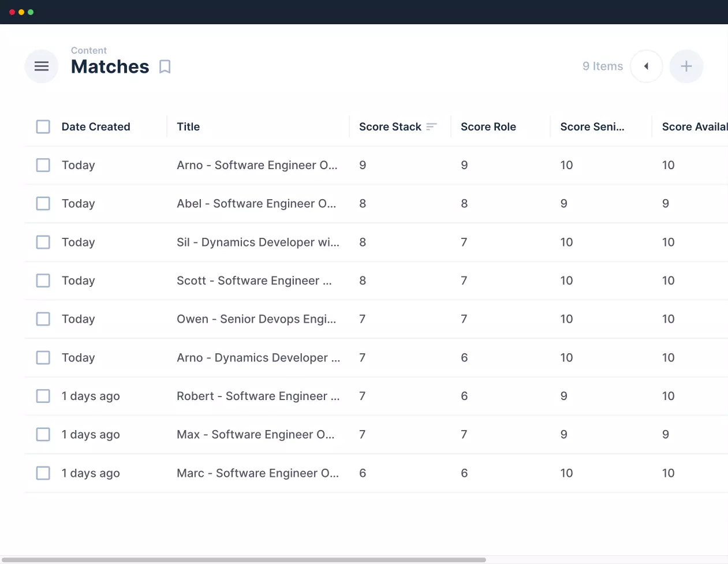The width and height of the screenshot is (728, 564).
Task: Click the Content breadcrumb link
Action: [88, 51]
